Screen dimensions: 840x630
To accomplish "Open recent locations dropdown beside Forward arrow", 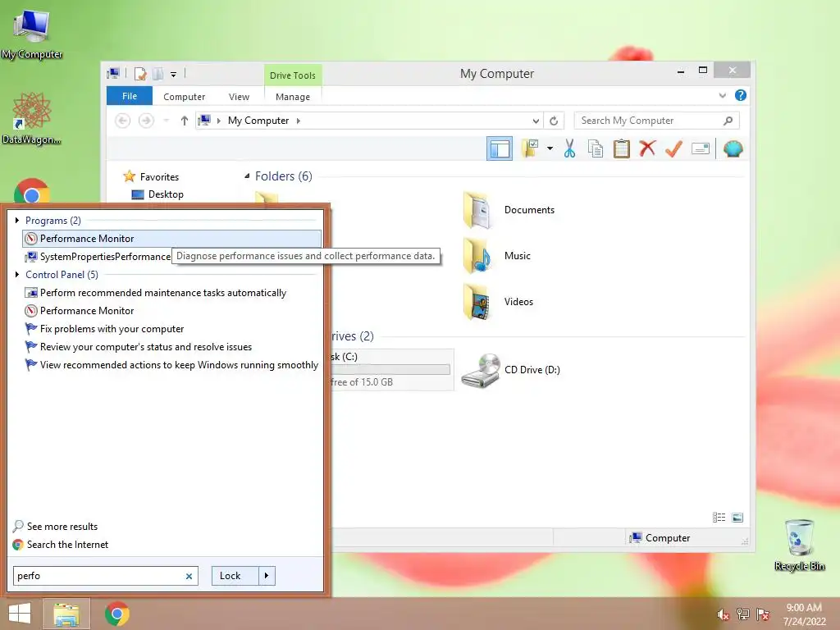I will point(166,121).
